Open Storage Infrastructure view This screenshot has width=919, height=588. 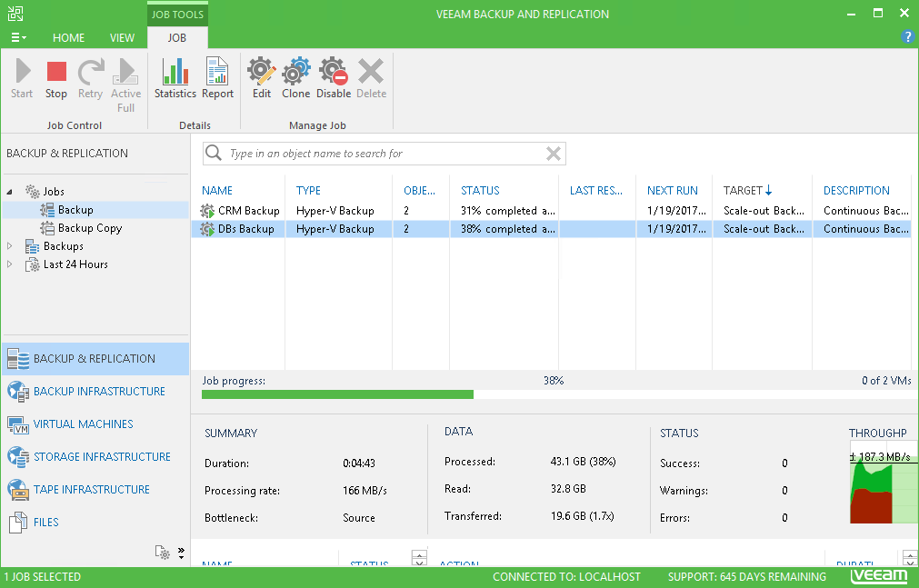[95, 457]
